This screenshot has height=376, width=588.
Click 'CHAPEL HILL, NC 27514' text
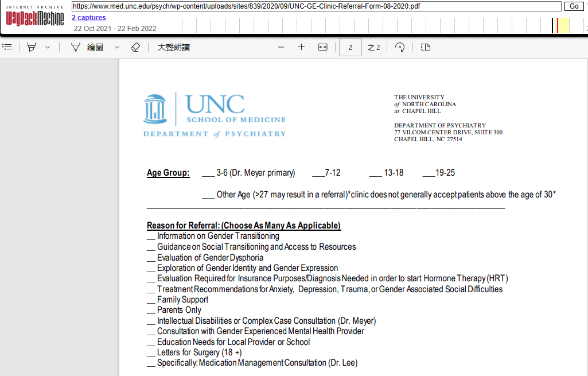[428, 139]
